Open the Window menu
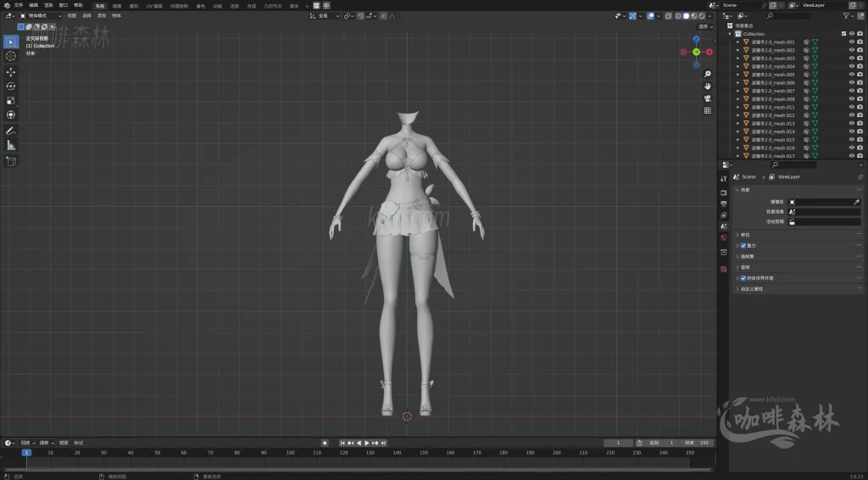 point(64,5)
